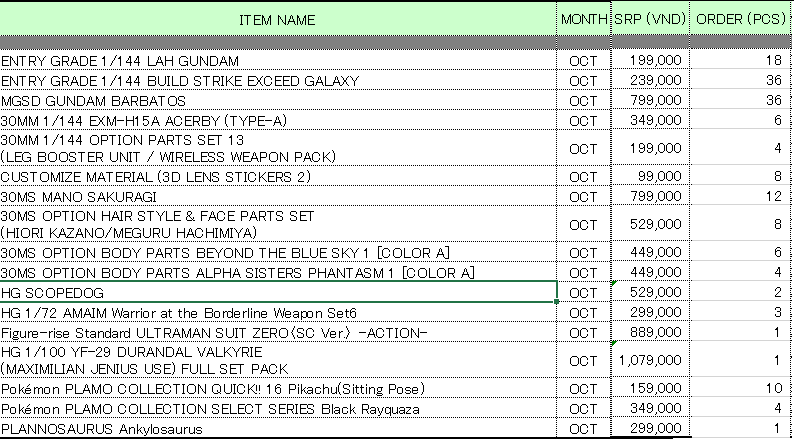
Task: Click the ITEM NAME column header
Action: pyautogui.click(x=278, y=20)
